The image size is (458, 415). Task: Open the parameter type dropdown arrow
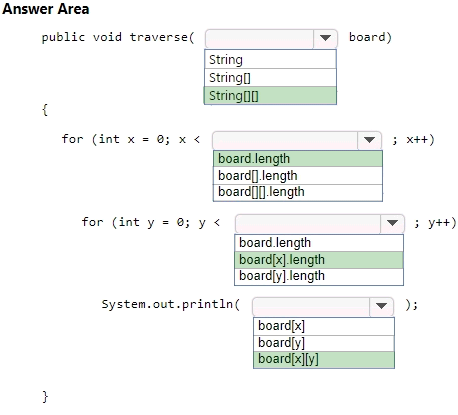point(325,39)
